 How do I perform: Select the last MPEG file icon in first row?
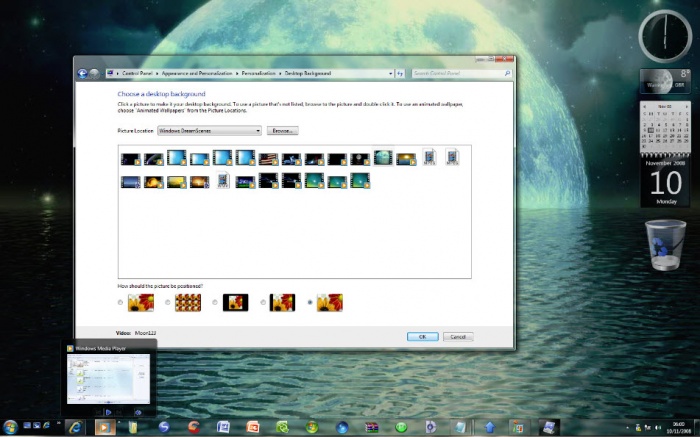click(x=452, y=157)
